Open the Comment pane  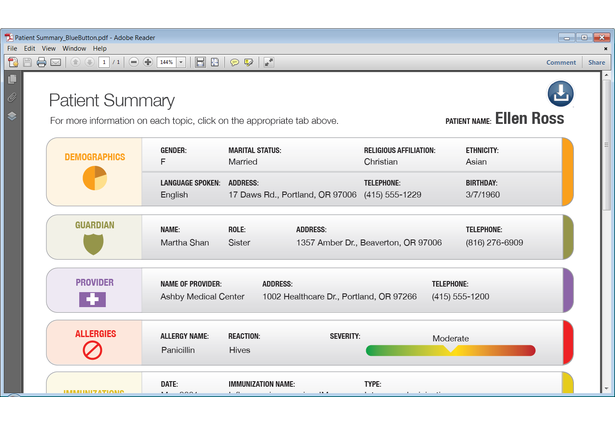coord(561,62)
